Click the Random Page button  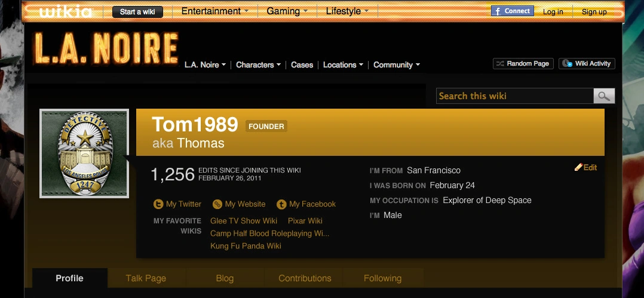point(523,64)
